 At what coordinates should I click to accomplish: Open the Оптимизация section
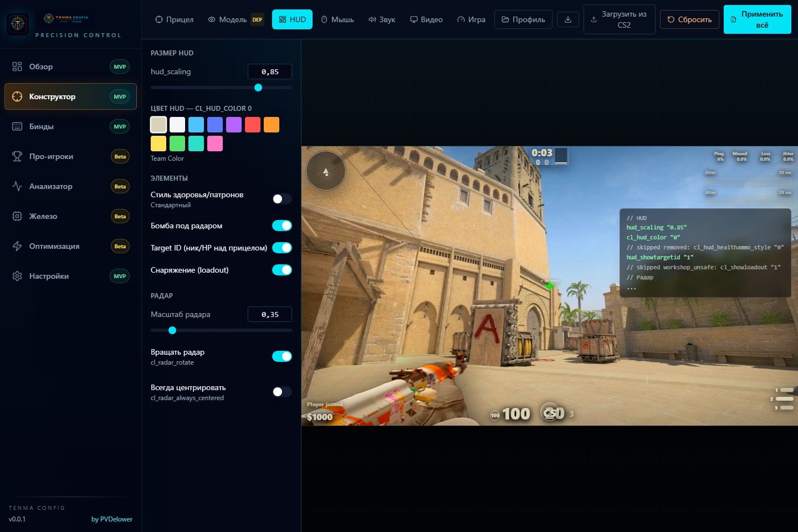pyautogui.click(x=70, y=246)
